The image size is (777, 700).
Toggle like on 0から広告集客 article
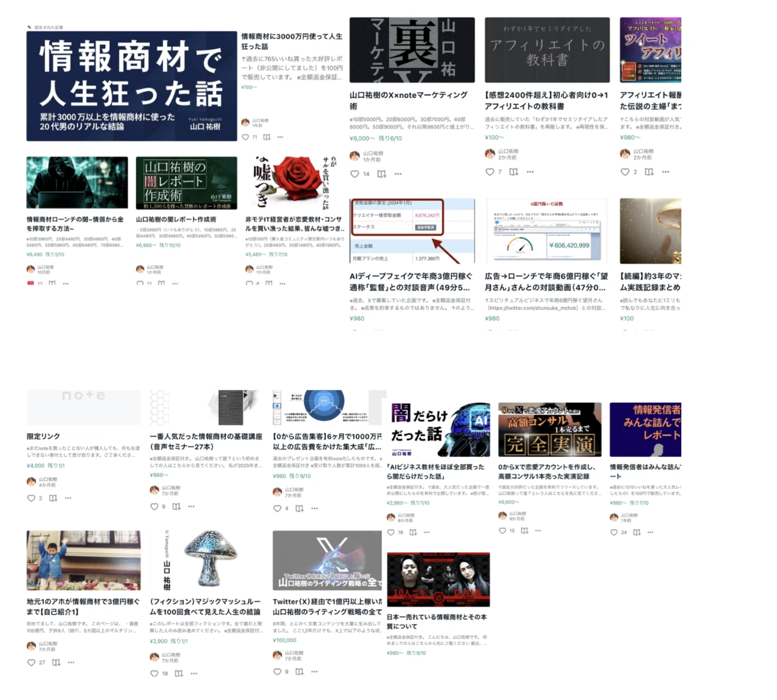click(277, 508)
